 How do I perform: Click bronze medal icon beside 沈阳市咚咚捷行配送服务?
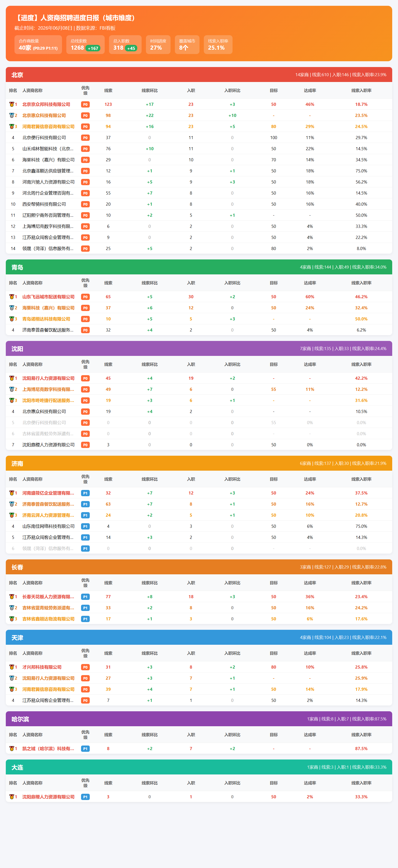(12, 401)
